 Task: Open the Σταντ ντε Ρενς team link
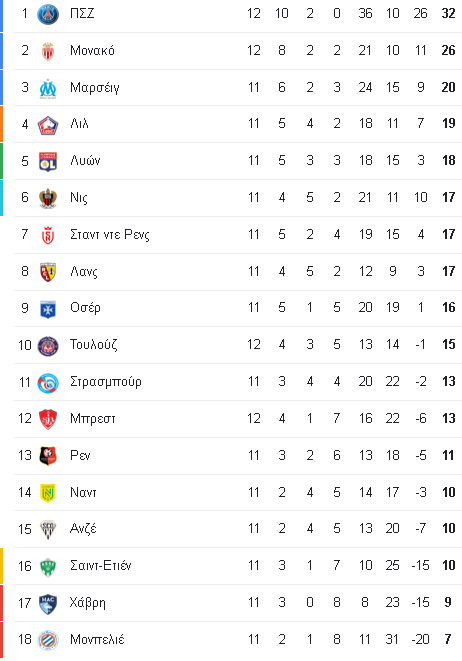110,234
